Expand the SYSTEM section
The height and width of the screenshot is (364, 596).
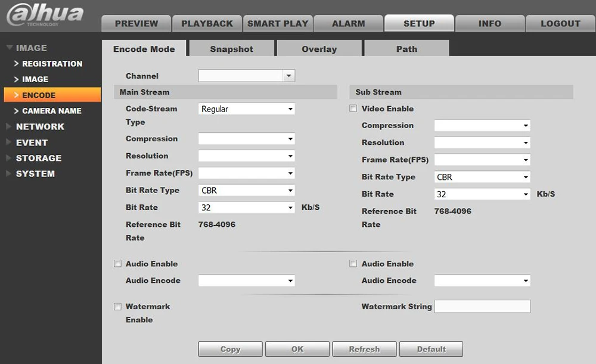click(x=35, y=173)
